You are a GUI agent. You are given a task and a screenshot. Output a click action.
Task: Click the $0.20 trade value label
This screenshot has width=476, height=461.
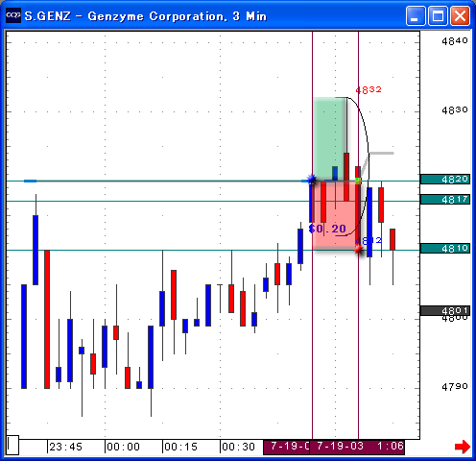tap(327, 229)
